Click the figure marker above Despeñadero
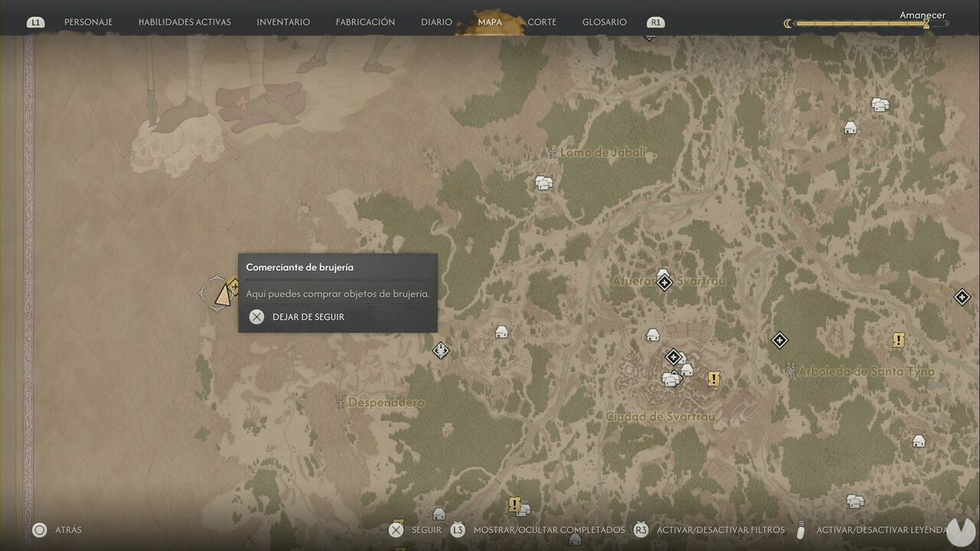The width and height of the screenshot is (980, 551). pyautogui.click(x=440, y=351)
